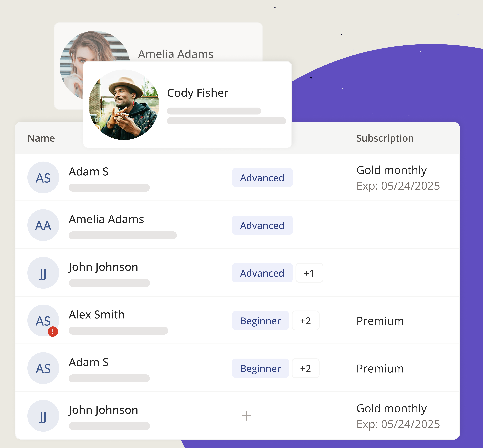The height and width of the screenshot is (448, 483).
Task: Click John Johnson's Advanced tag
Action: click(x=262, y=273)
